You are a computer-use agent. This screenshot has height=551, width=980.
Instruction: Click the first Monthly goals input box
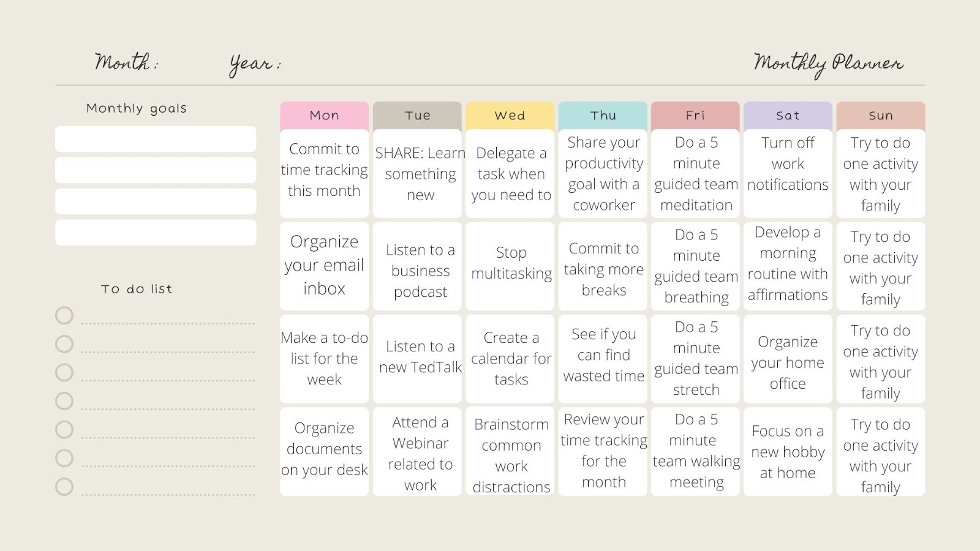pyautogui.click(x=156, y=139)
